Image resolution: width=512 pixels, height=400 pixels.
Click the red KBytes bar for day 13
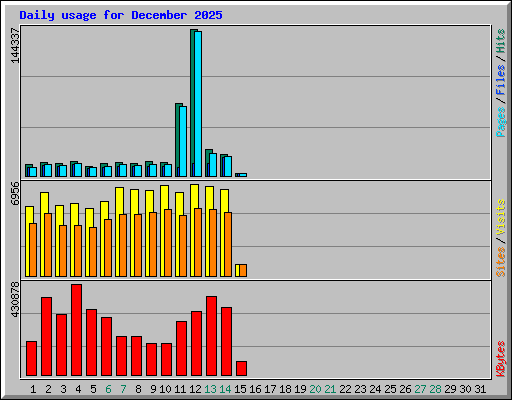click(211, 336)
